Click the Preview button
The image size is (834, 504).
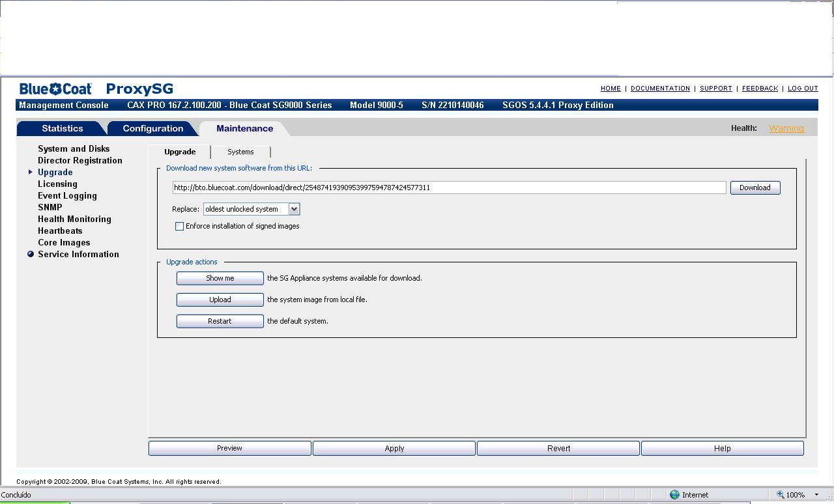click(229, 448)
